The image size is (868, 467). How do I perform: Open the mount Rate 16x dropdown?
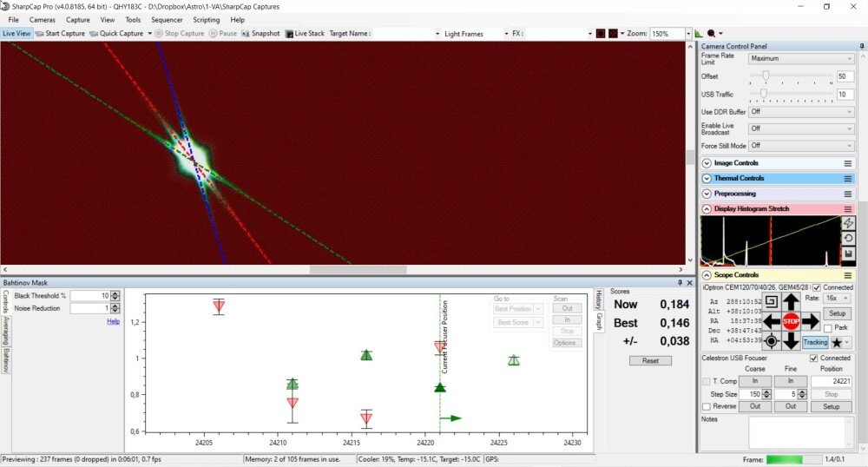[x=836, y=299]
